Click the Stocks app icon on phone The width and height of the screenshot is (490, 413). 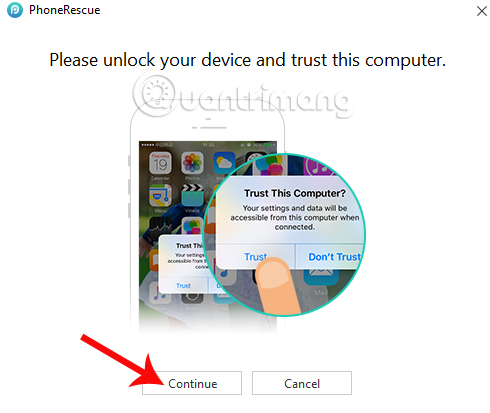click(160, 227)
